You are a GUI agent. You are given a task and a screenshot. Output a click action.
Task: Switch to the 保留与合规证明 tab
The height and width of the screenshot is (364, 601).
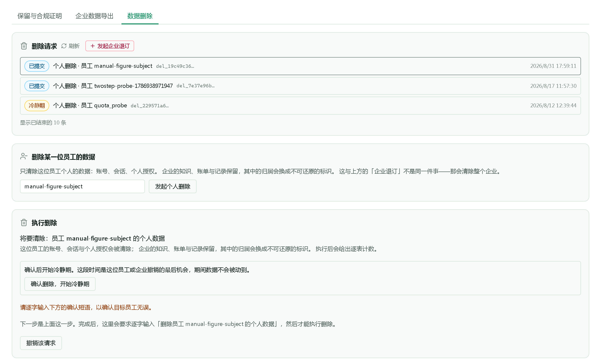tap(40, 16)
